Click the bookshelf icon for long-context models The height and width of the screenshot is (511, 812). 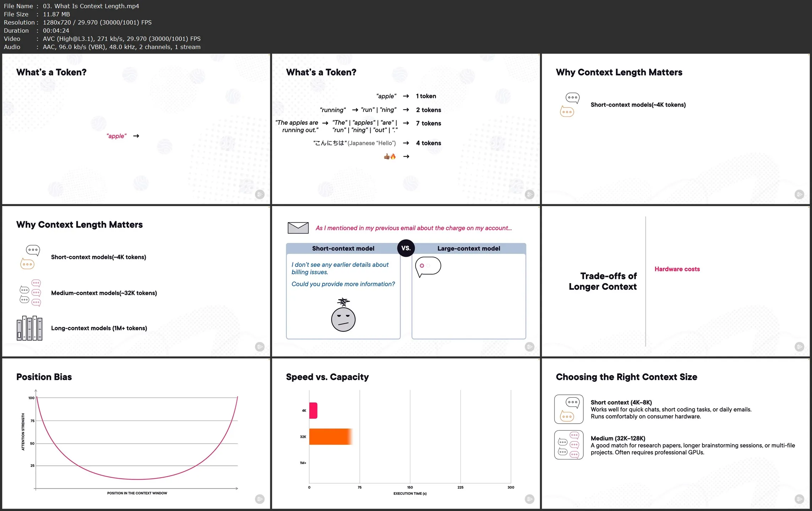pyautogui.click(x=29, y=328)
